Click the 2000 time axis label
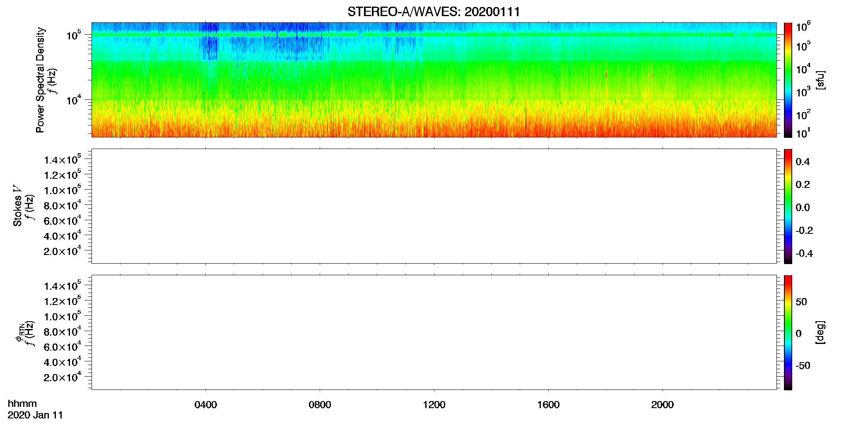 click(x=662, y=405)
